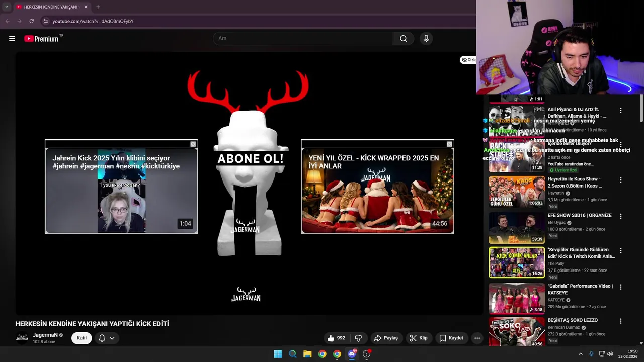Click the display tray icon left of volume

(602, 354)
